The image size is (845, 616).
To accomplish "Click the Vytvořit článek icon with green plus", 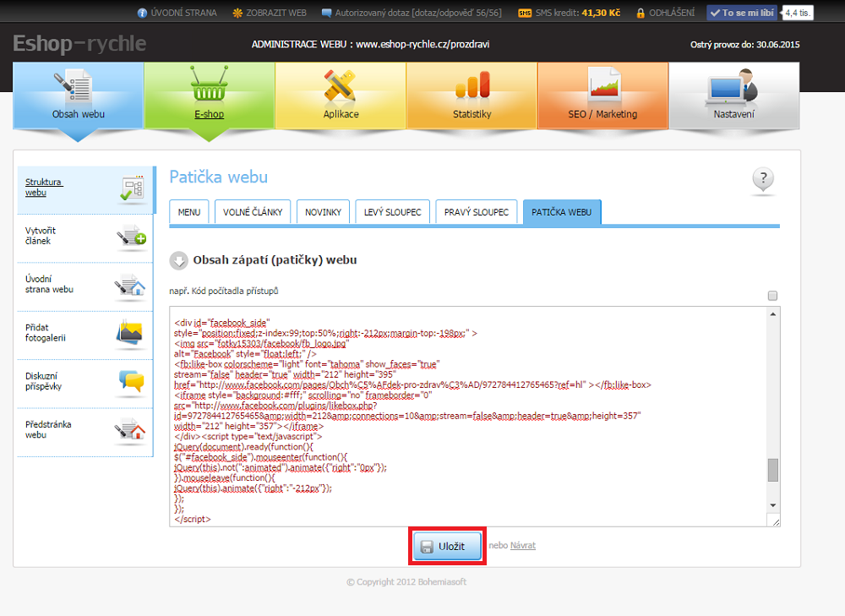I will pos(132,236).
